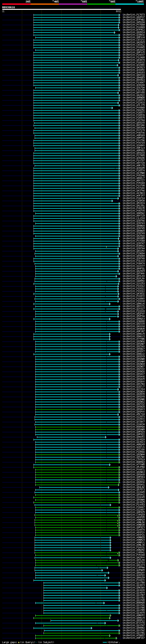The width and height of the screenshot is (146, 644).
Task: Select hit UniRef100_Q65194
Action: pos(134,22)
